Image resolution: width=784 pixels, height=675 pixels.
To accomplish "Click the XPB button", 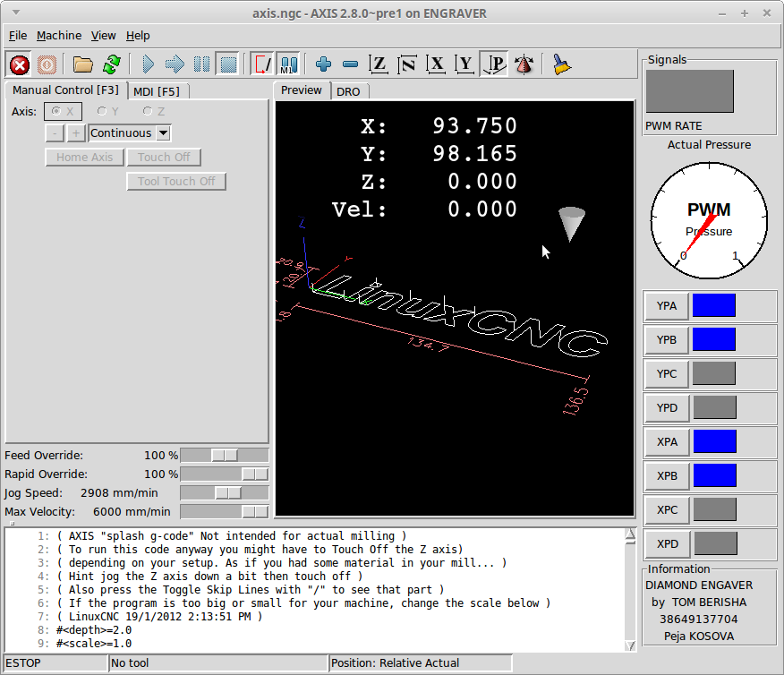I will [x=667, y=476].
